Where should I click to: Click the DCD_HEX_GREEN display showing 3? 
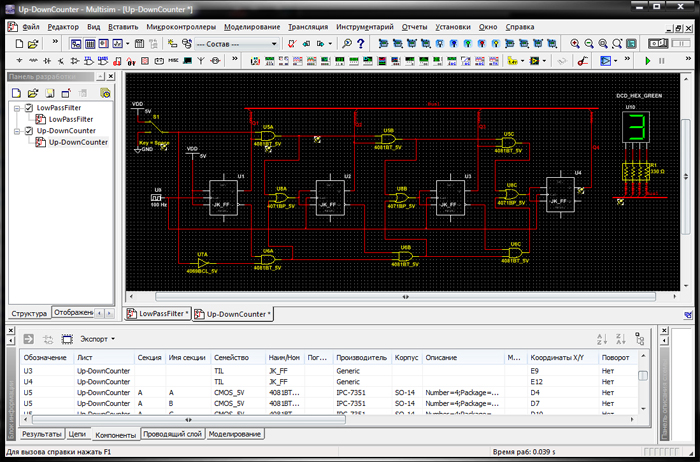point(636,127)
